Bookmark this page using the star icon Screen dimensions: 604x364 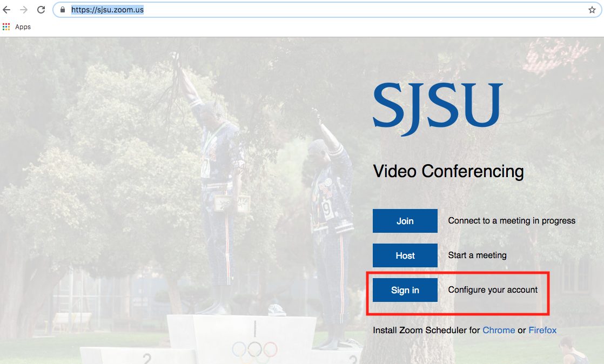pyautogui.click(x=592, y=9)
